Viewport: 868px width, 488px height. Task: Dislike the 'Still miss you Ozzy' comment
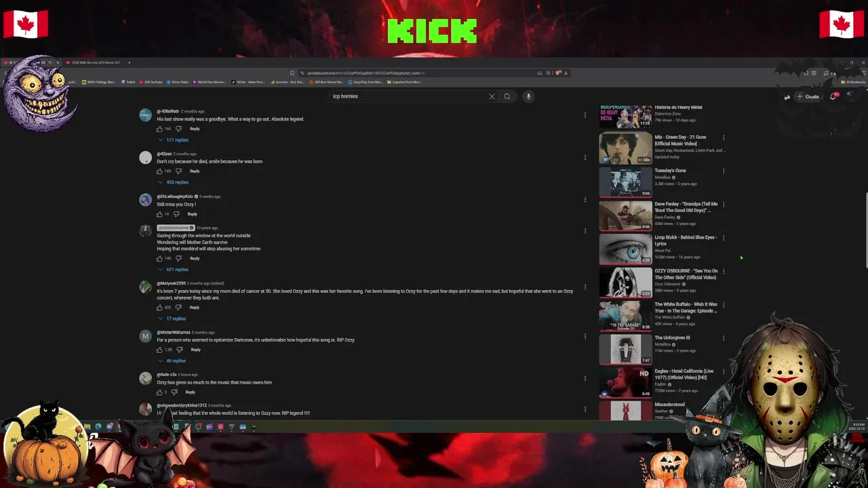pos(176,214)
